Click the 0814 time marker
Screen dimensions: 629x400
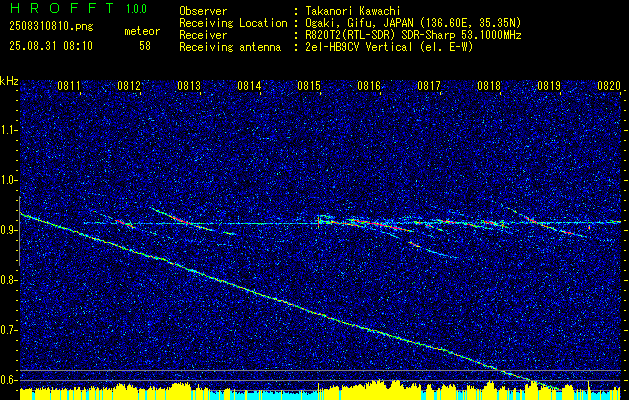pyautogui.click(x=249, y=86)
